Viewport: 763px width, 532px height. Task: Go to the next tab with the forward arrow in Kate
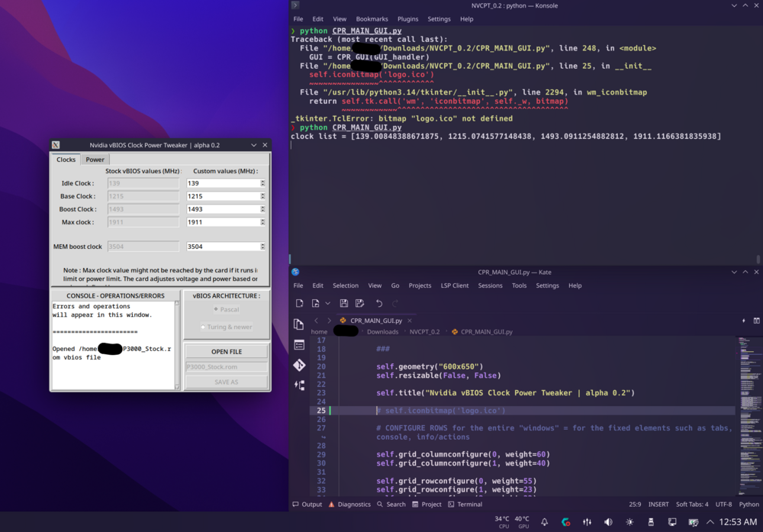[x=329, y=321]
